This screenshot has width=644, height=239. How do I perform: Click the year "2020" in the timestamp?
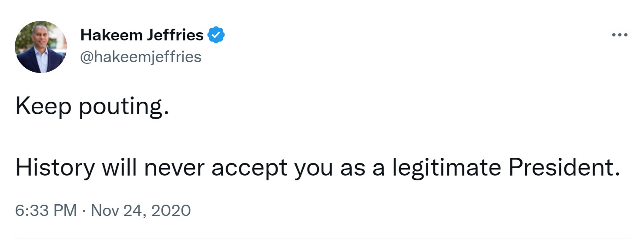(171, 211)
